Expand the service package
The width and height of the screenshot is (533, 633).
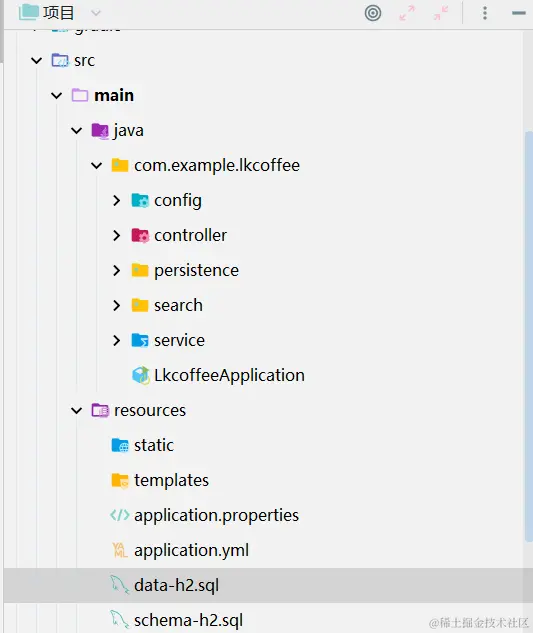(117, 340)
